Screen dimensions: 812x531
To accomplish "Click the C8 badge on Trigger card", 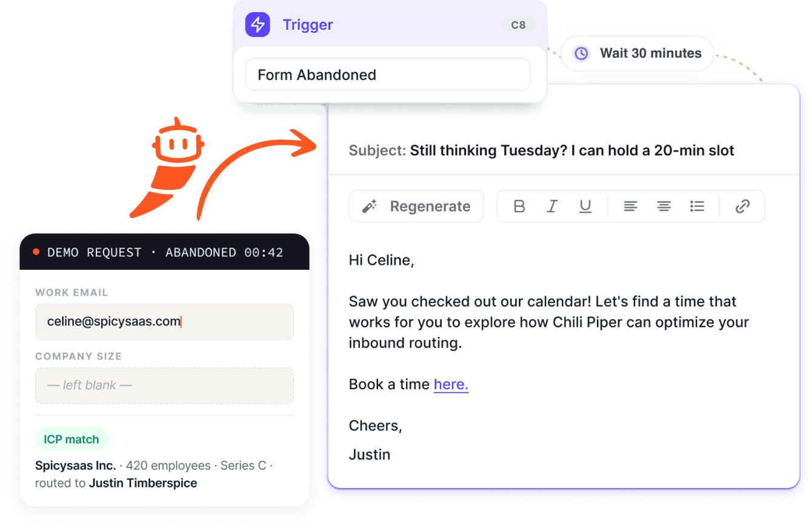I will point(519,25).
